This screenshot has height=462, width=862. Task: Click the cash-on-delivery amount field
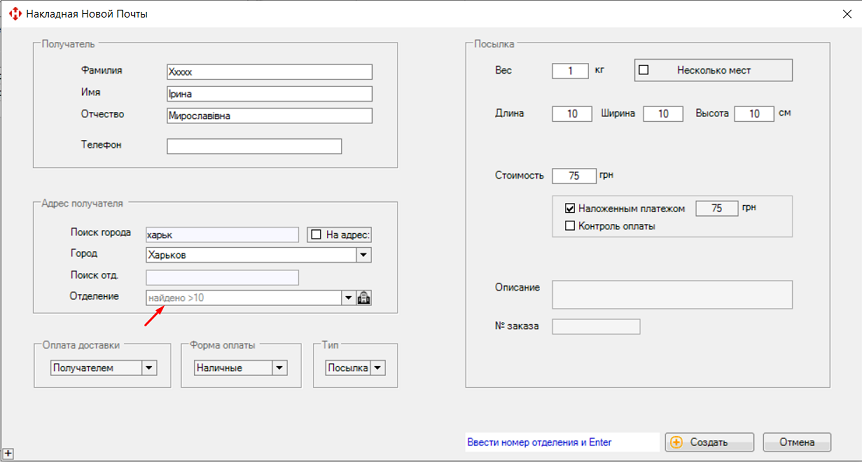[x=717, y=208]
